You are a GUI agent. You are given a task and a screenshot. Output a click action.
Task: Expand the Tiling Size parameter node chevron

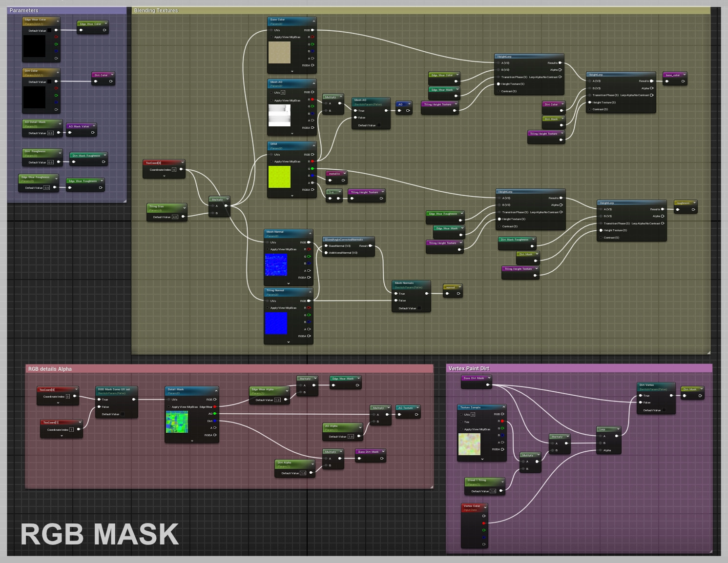(x=184, y=207)
